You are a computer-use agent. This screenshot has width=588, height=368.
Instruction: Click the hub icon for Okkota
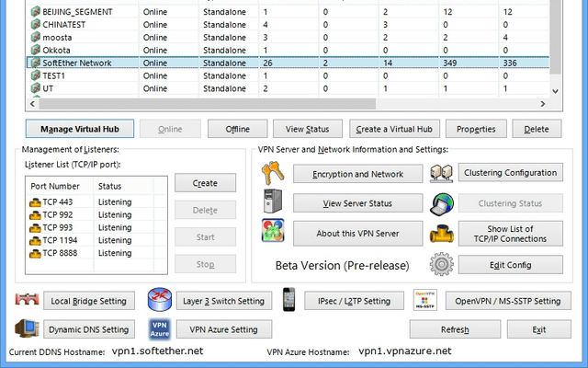coord(35,50)
